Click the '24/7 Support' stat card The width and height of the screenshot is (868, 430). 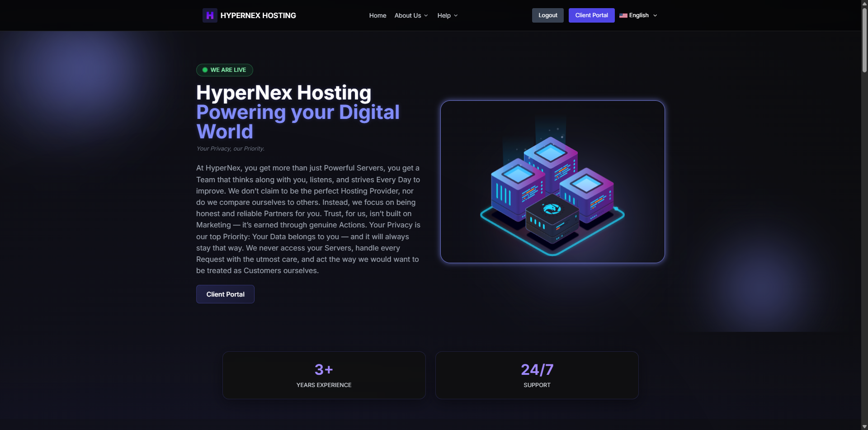click(x=537, y=375)
